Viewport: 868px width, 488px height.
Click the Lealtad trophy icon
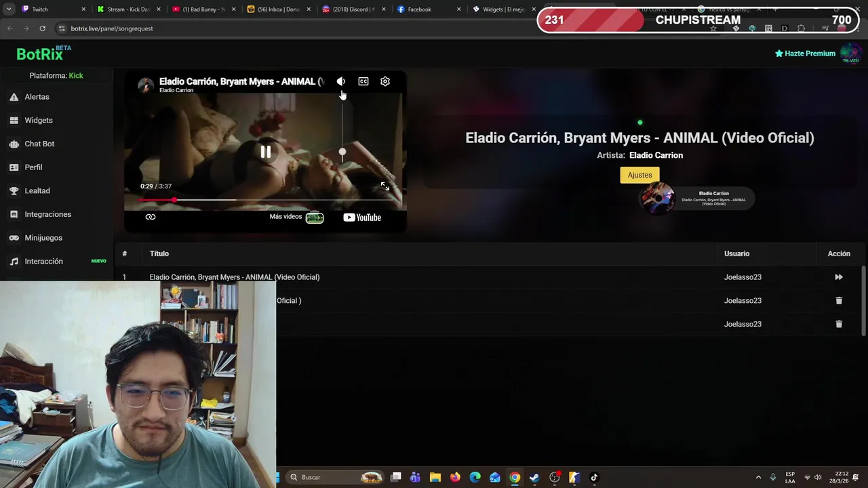(14, 191)
